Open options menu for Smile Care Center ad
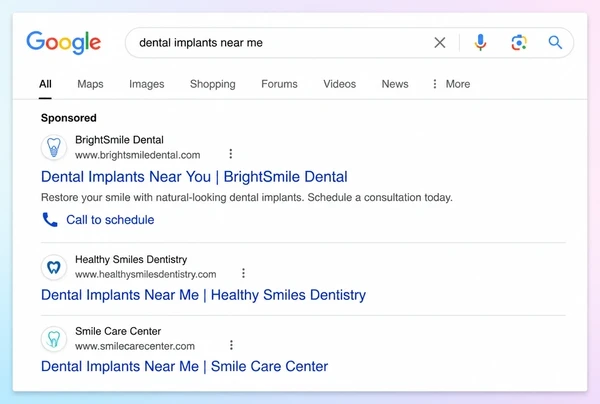Screen dimensions: 600x404 (x=231, y=345)
